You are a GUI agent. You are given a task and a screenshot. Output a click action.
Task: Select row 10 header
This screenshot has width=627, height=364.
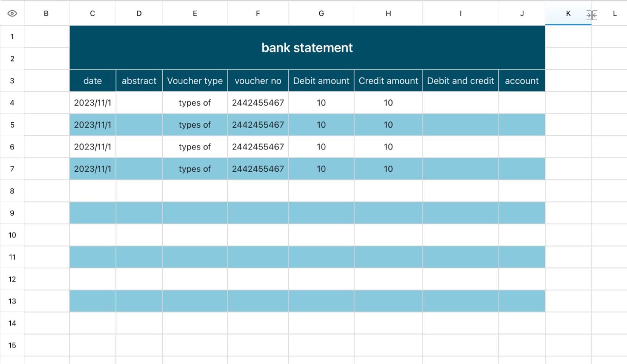coord(12,235)
